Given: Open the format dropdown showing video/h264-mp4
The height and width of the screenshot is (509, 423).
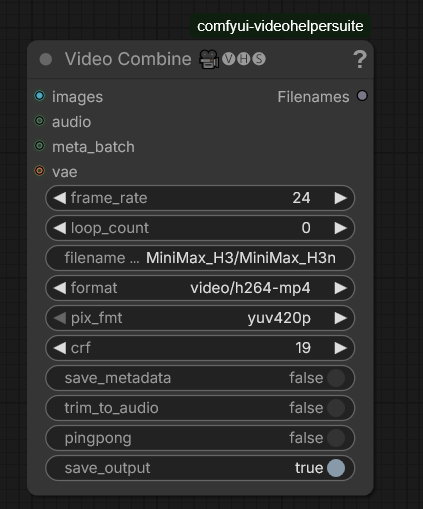Looking at the screenshot, I should [200, 288].
